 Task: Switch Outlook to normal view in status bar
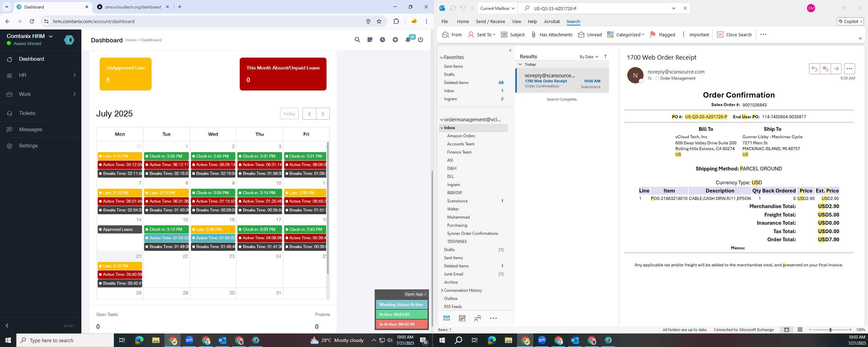(x=787, y=330)
